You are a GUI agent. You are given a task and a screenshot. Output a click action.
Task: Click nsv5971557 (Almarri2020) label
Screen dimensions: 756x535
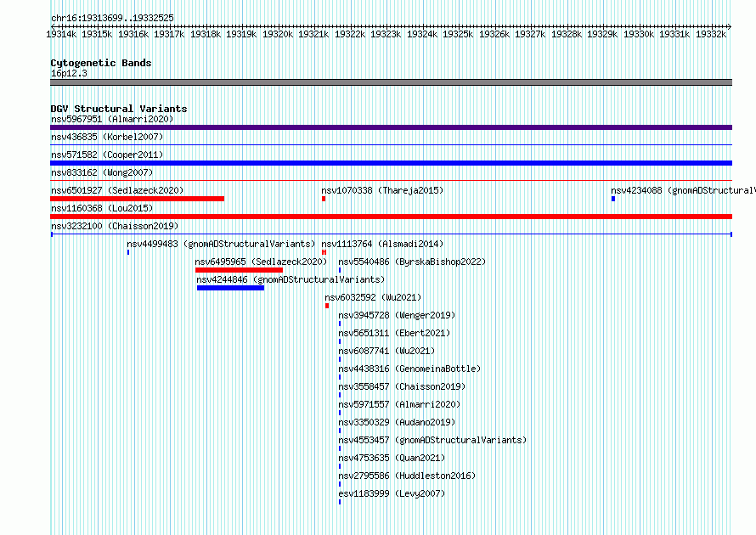click(x=398, y=404)
